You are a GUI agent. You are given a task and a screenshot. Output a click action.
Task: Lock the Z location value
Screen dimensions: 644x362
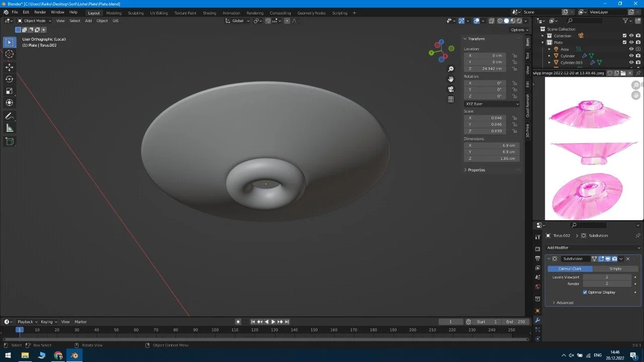(x=515, y=68)
